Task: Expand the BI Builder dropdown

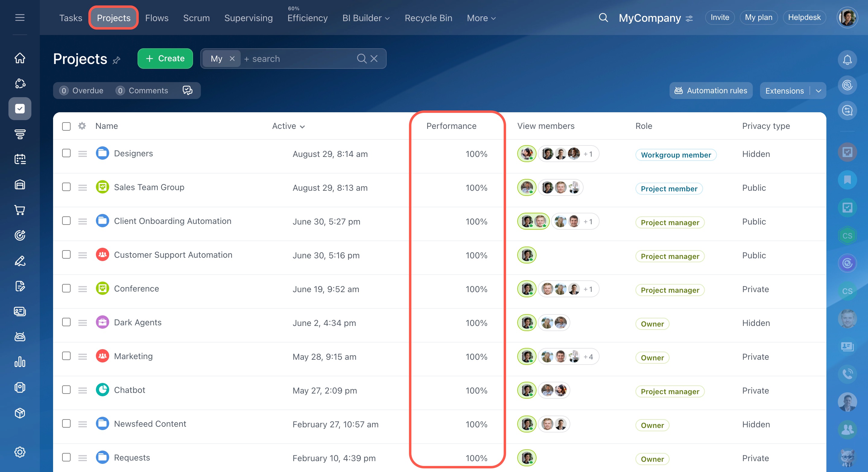Action: 366,18
